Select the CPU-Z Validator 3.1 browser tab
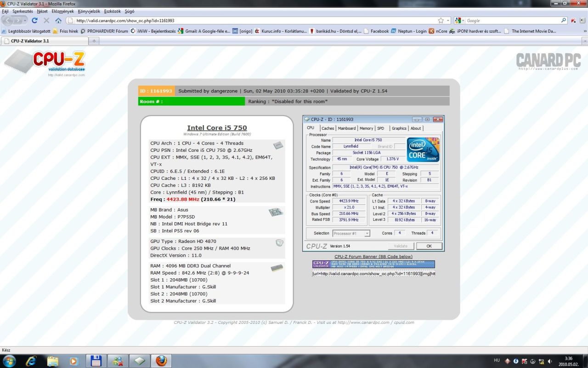This screenshot has height=368, width=588. tap(44, 41)
